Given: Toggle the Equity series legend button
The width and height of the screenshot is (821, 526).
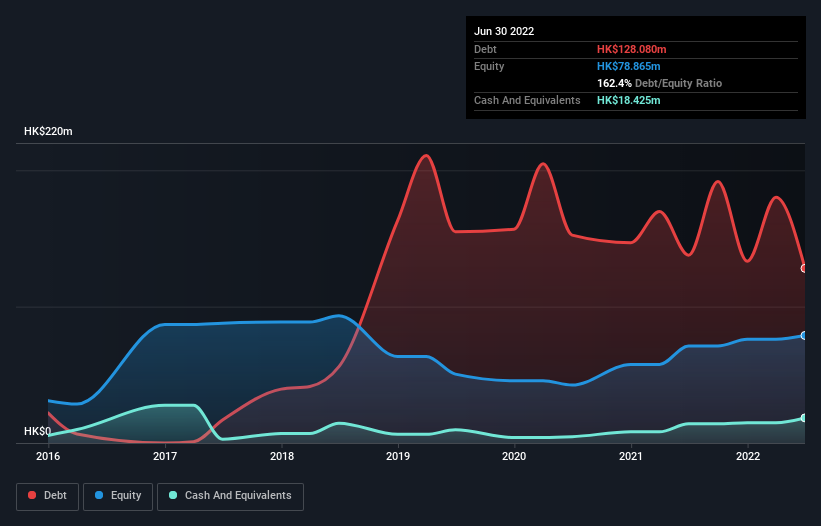Looking at the screenshot, I should coord(118,496).
